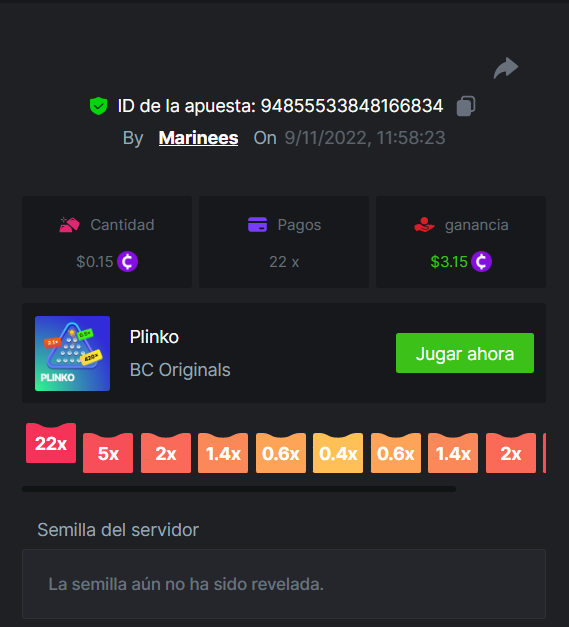Click the first 1.4x multiplier box
The height and width of the screenshot is (627, 569).
(x=223, y=453)
